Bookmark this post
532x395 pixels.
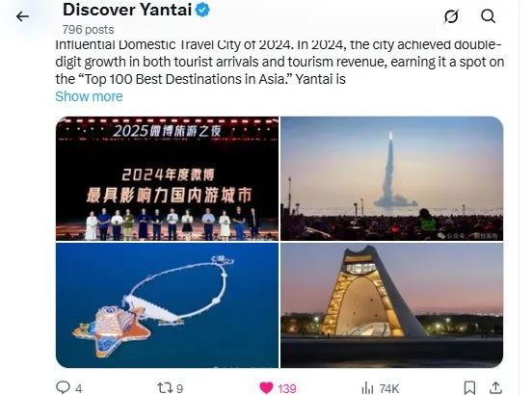[469, 388]
